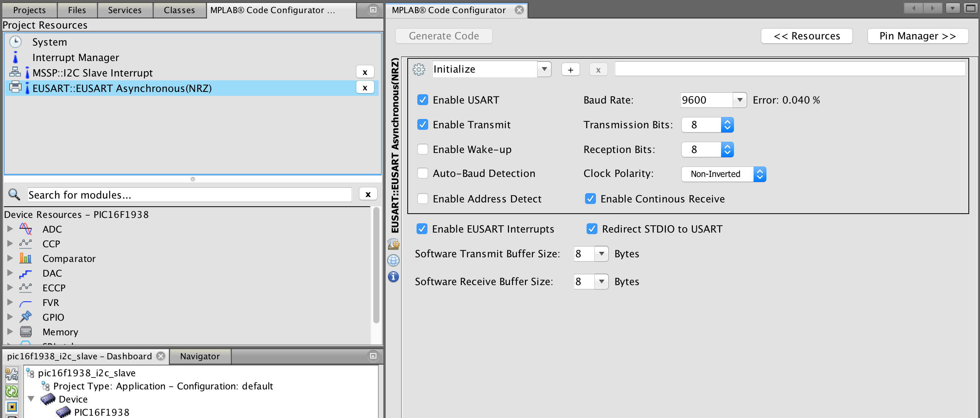Click the green refresh icon in Dashboard
This screenshot has width=980, height=418.
tap(12, 391)
